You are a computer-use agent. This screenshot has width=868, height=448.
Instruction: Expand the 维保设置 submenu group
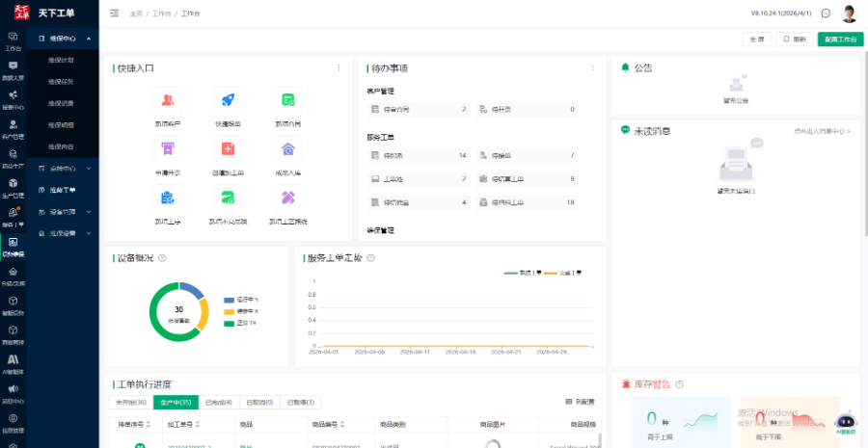(x=63, y=233)
